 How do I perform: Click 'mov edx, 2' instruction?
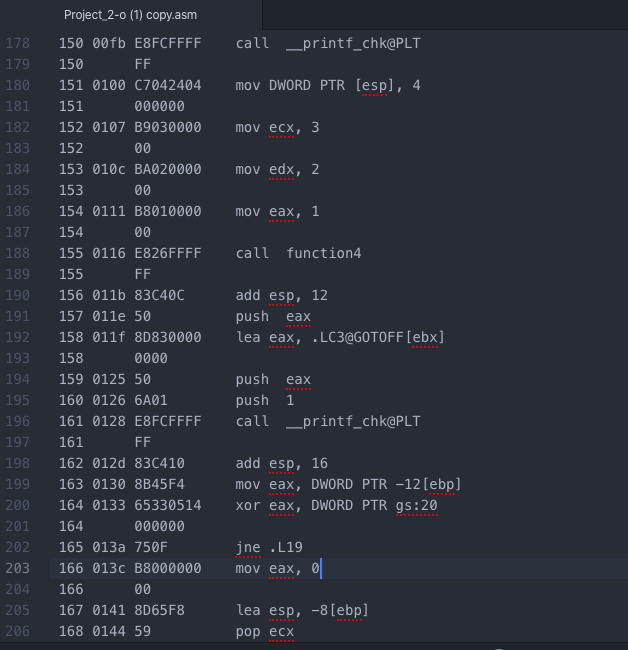(x=277, y=169)
